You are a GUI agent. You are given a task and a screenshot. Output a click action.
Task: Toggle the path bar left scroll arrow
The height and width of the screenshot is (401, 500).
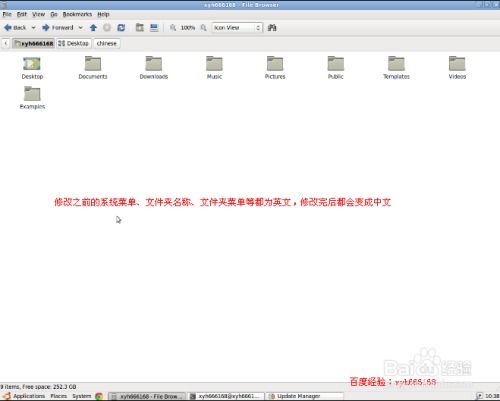[x=6, y=43]
